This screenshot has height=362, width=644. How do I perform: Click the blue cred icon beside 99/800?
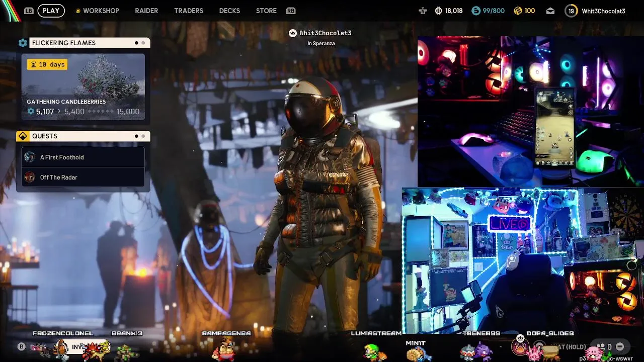(476, 11)
